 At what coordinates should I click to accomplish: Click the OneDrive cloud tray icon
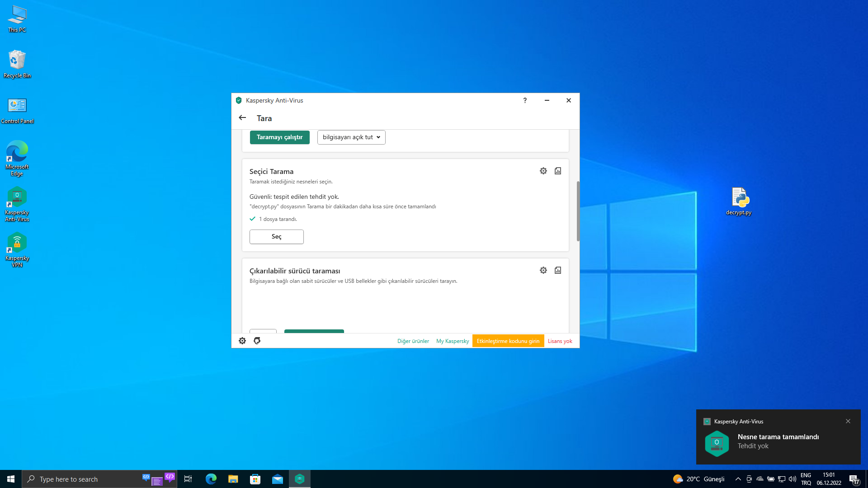click(760, 479)
